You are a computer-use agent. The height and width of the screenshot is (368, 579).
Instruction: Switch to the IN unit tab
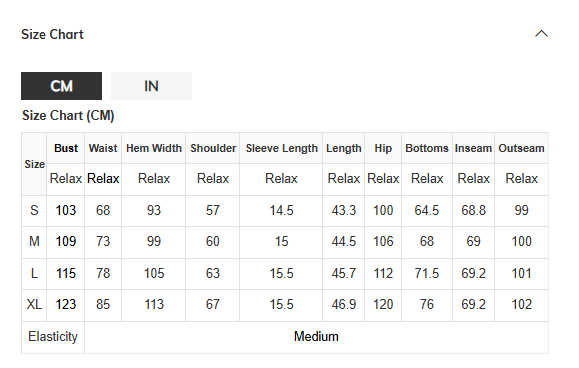(x=151, y=86)
